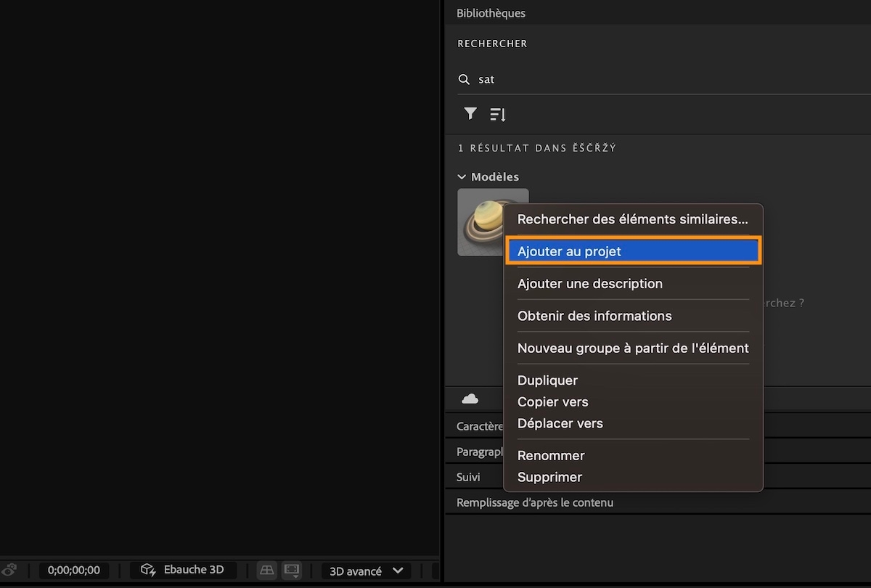Click the search magnifier icon
Image resolution: width=871 pixels, height=588 pixels.
464,78
